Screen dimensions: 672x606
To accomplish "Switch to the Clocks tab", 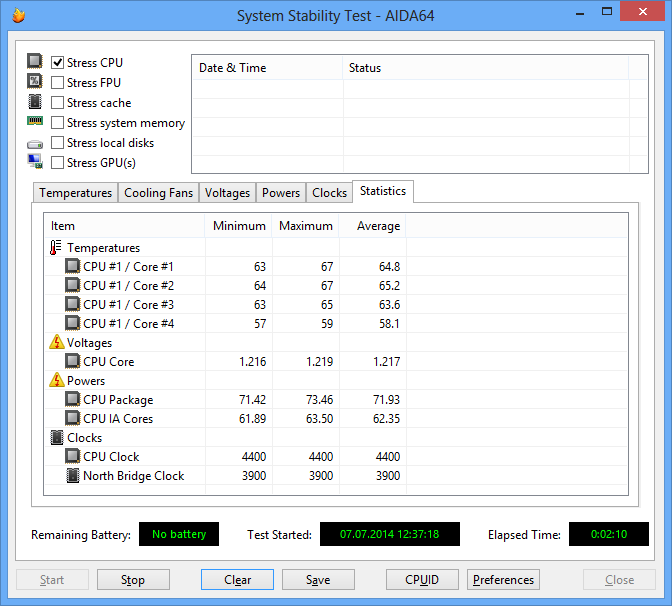I will click(x=329, y=193).
